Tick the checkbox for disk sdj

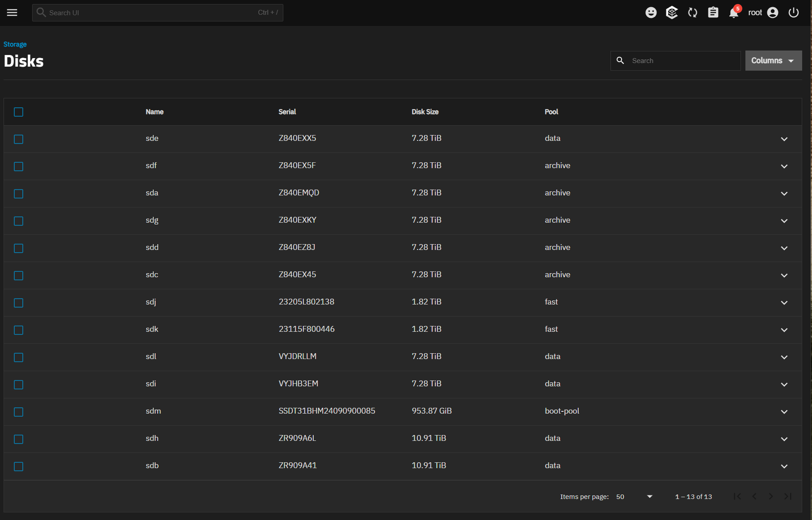[x=18, y=303]
